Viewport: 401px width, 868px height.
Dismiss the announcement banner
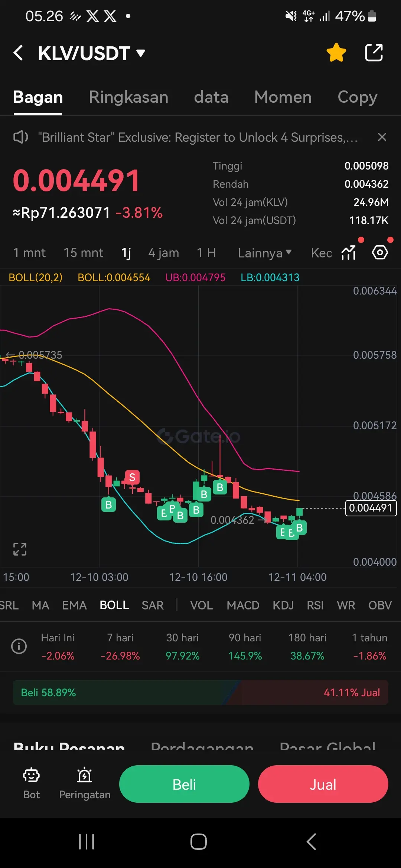(x=382, y=137)
